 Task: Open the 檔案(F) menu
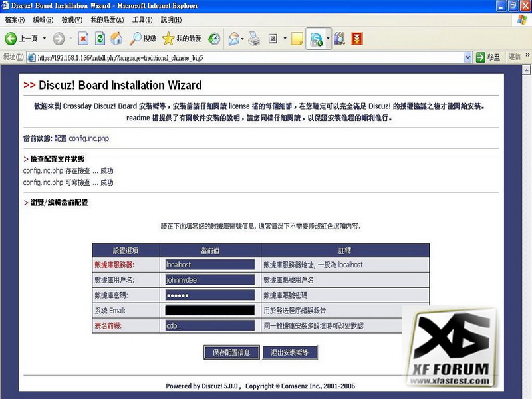tap(15, 20)
